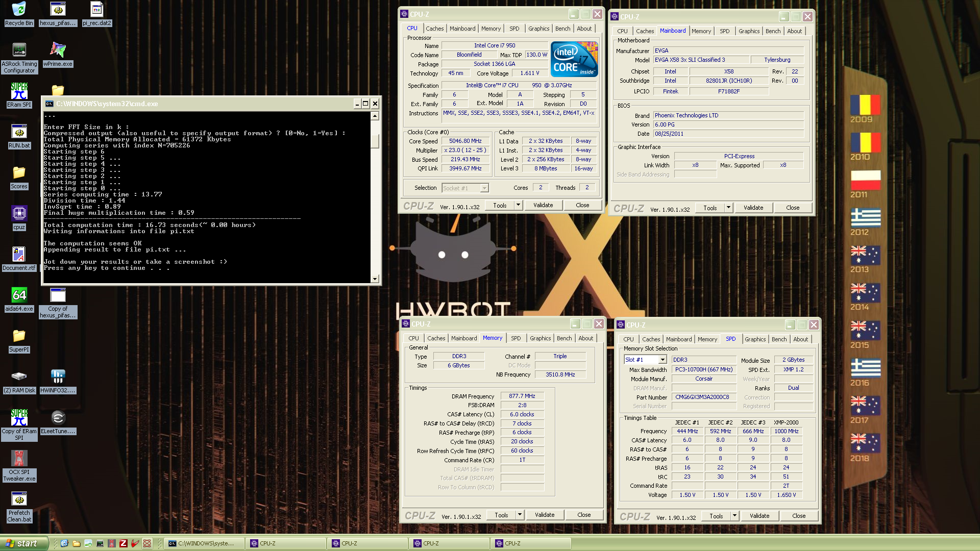Click the NB Frequency 3510.8 MHz value

click(x=560, y=374)
